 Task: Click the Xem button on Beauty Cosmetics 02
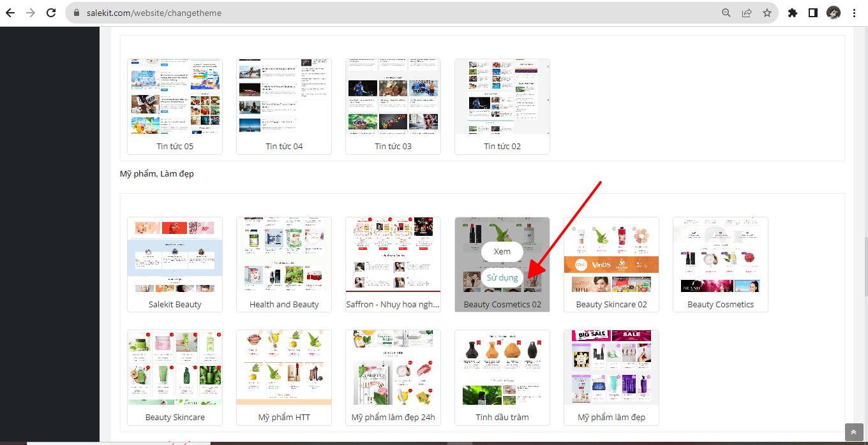pyautogui.click(x=502, y=252)
